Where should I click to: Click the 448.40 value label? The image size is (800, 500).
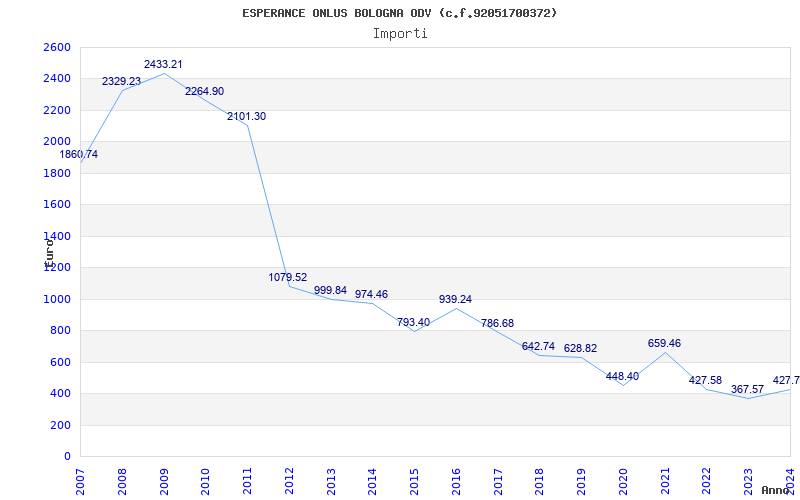[622, 376]
